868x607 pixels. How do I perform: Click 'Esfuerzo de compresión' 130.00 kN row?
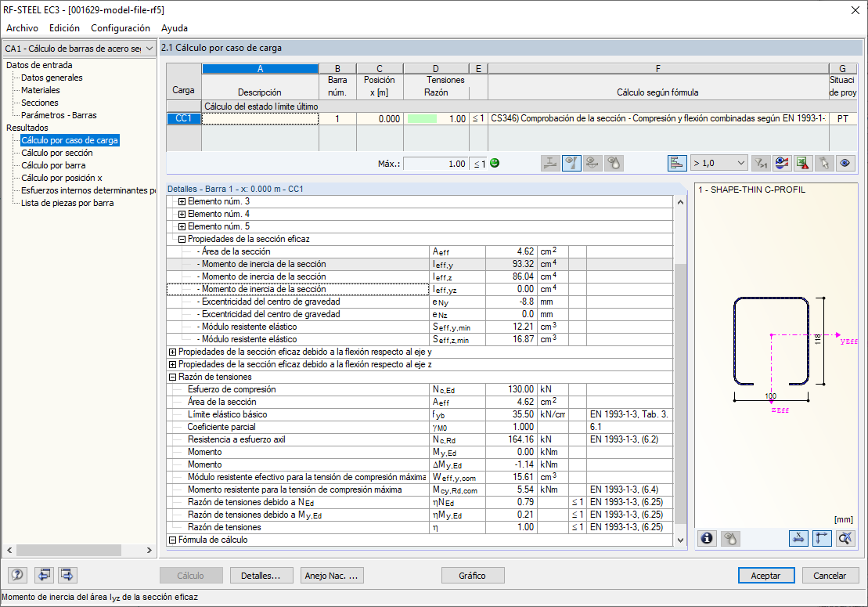click(x=420, y=389)
